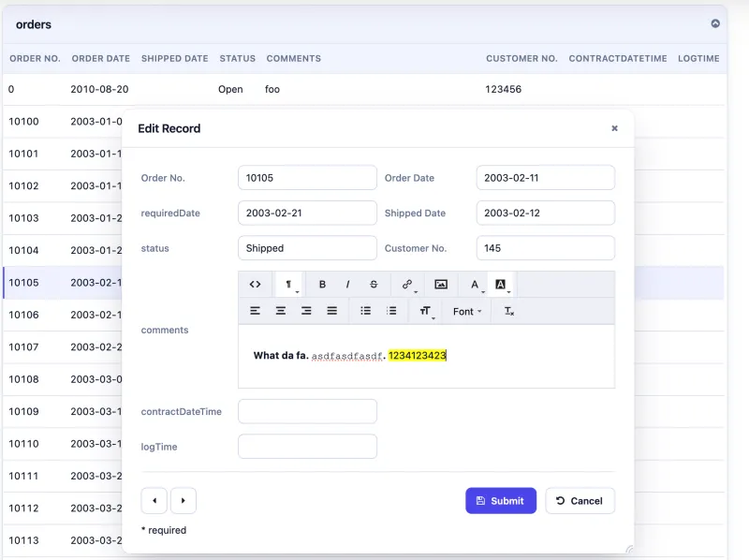Collapse the orders panel chevron
Viewport: 749px width, 560px height.
pyautogui.click(x=715, y=23)
